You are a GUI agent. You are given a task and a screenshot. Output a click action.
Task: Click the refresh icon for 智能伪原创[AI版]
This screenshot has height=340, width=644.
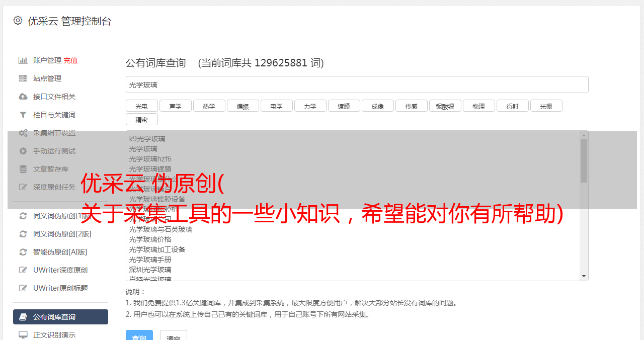click(x=23, y=252)
